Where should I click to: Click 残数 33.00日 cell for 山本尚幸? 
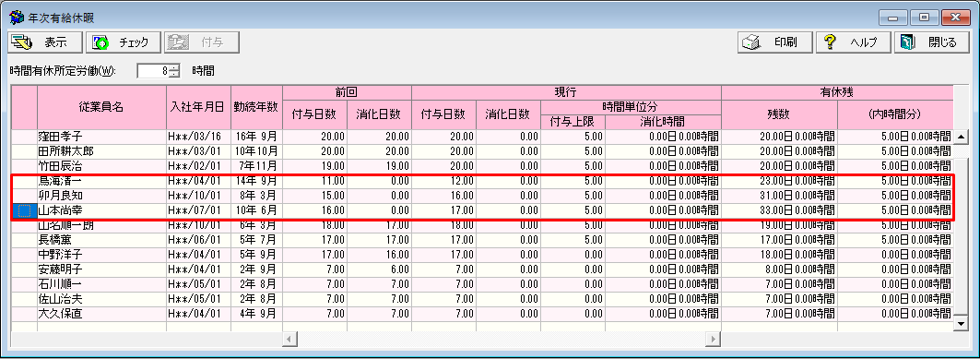point(779,210)
